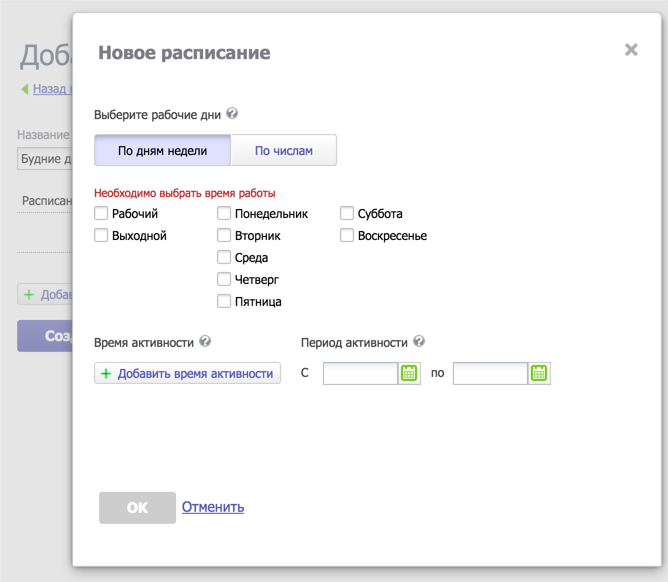Check the 'Выходной' checkbox
Image resolution: width=668 pixels, height=582 pixels.
(101, 235)
